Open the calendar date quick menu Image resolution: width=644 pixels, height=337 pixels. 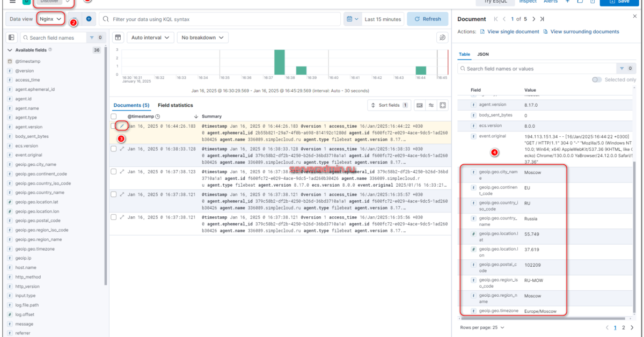pos(353,19)
